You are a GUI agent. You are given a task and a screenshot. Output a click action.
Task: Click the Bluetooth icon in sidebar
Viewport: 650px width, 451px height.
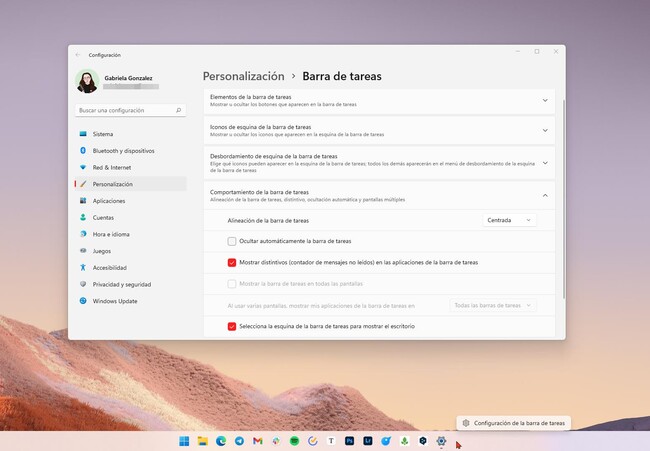83,150
